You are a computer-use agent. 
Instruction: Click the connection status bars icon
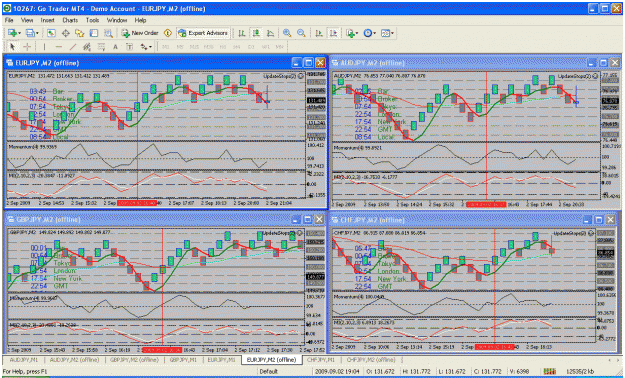(x=549, y=371)
